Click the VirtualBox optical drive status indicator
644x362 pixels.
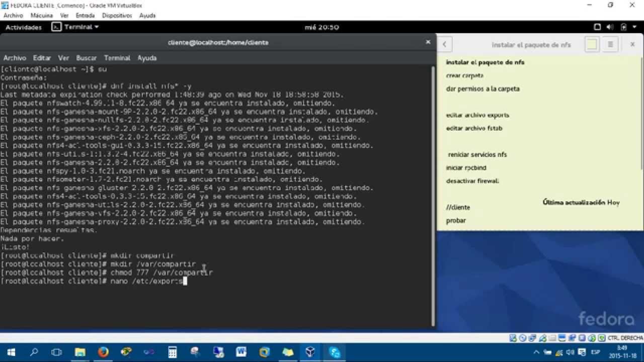(x=522, y=337)
